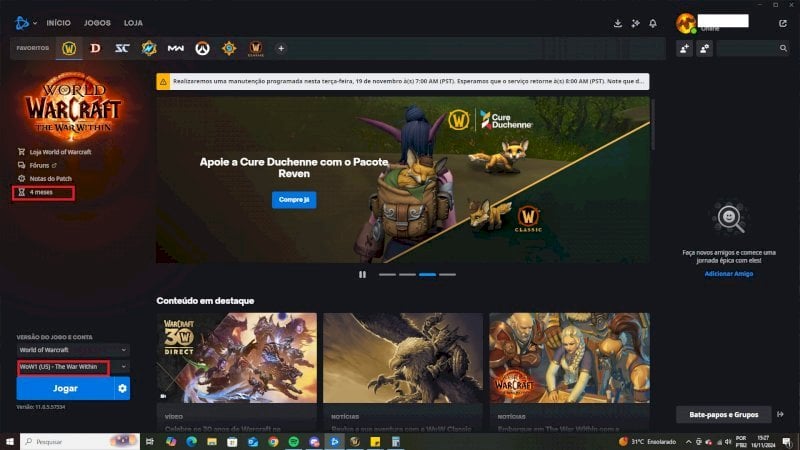Click the Cure Duchenne banner headline
Image resolution: width=800 pixels, height=450 pixels.
294,168
